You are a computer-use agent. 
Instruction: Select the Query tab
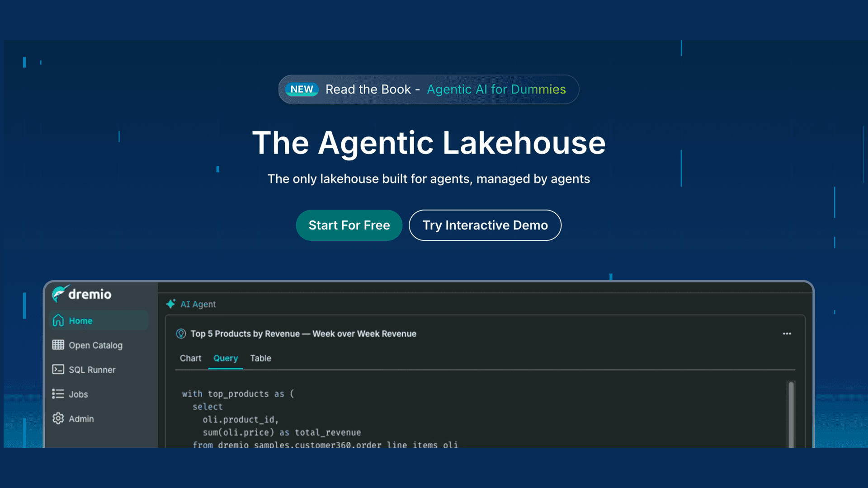coord(226,358)
